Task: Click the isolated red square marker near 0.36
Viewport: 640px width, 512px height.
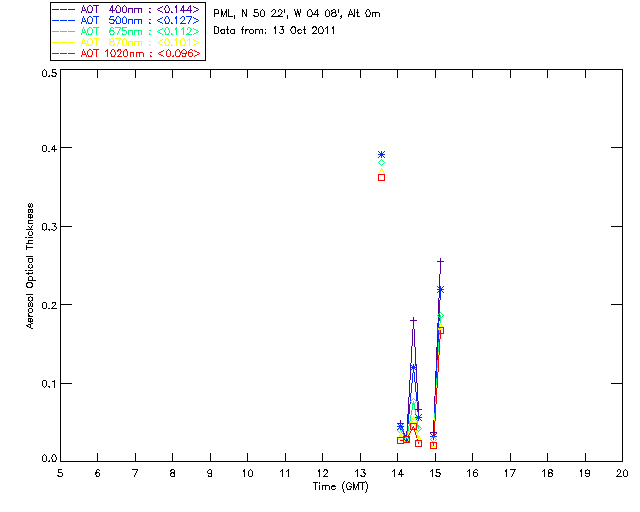Action: click(x=381, y=178)
